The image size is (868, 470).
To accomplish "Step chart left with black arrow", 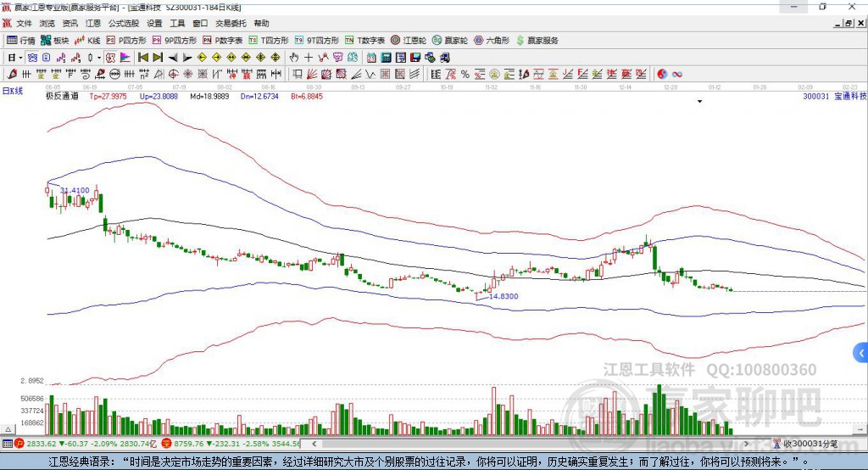I will click(x=173, y=58).
